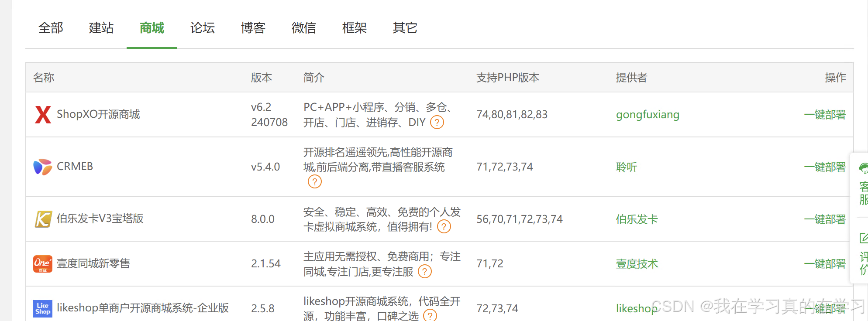Switch to the 框架 tab
The height and width of the screenshot is (321, 868).
click(x=355, y=28)
